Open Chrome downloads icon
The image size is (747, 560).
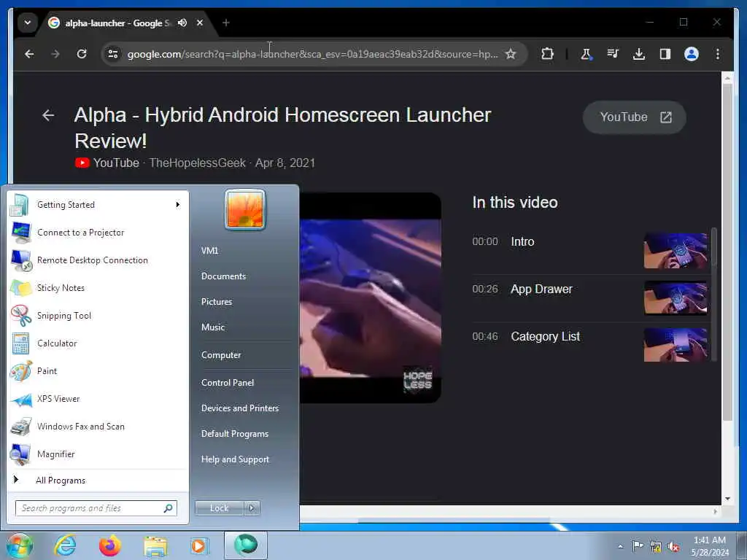tap(639, 54)
